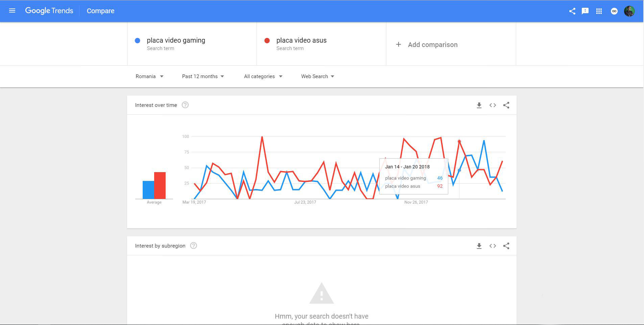
Task: Expand the Romania region dropdown
Action: [x=149, y=76]
